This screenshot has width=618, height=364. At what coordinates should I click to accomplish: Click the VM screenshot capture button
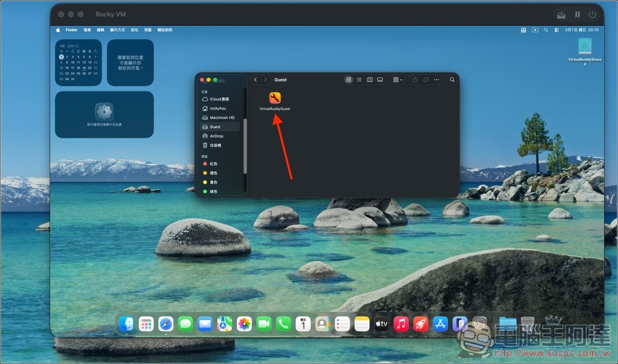click(x=561, y=15)
